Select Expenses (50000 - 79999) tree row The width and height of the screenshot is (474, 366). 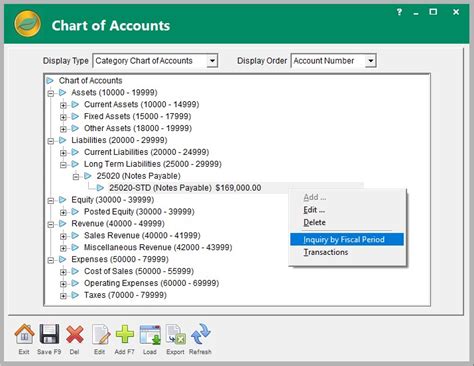click(x=120, y=259)
